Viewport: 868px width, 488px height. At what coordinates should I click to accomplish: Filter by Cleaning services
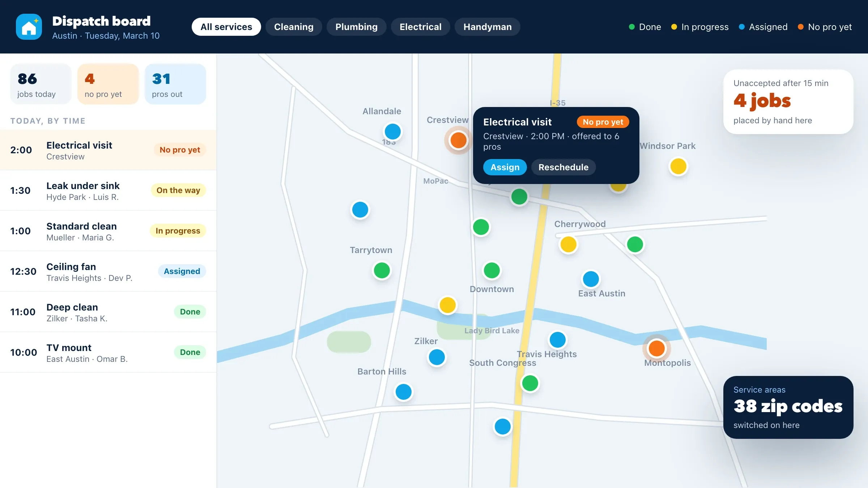pos(294,27)
